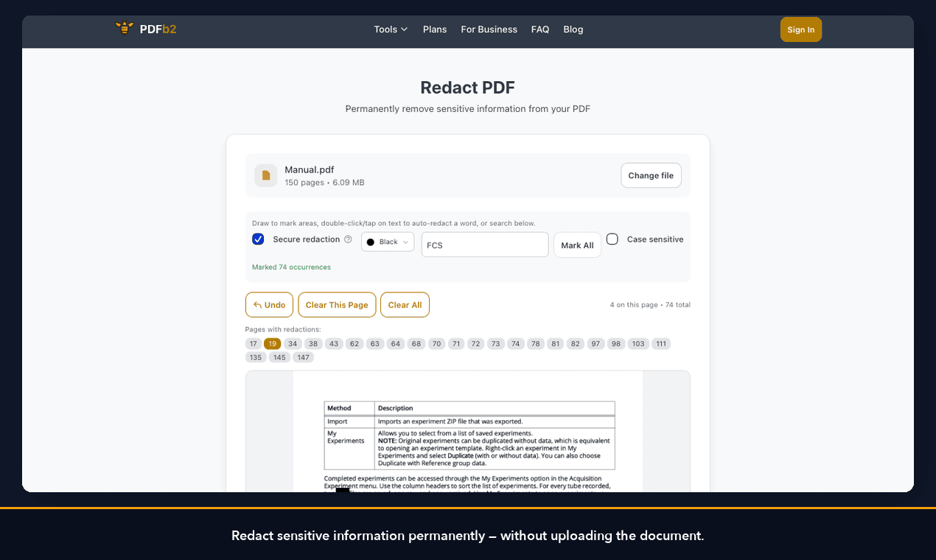The image size is (936, 560).
Task: Open the Plans menu item
Action: pyautogui.click(x=435, y=29)
